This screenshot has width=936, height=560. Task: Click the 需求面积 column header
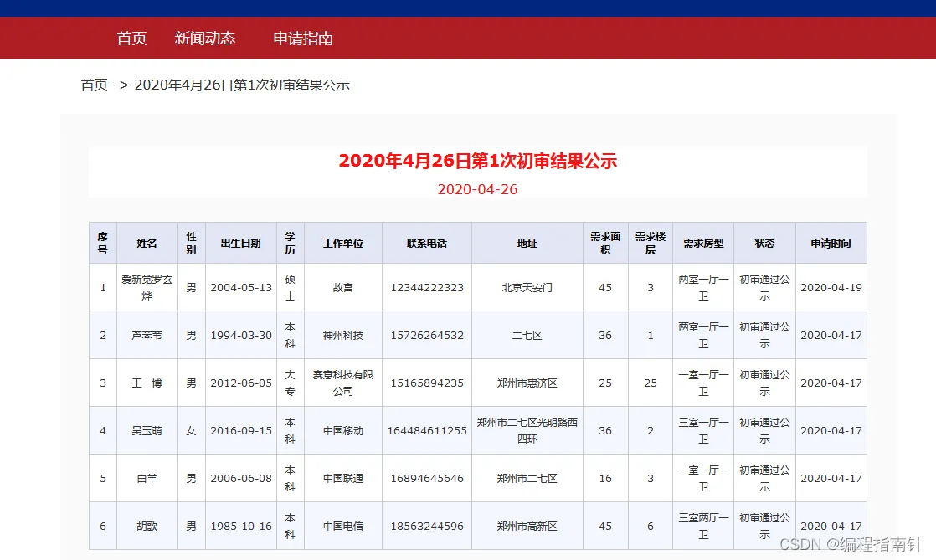click(605, 243)
